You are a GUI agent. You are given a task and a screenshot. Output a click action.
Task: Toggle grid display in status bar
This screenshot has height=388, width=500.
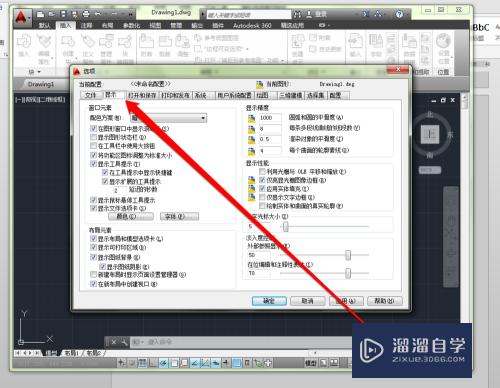coord(142,363)
